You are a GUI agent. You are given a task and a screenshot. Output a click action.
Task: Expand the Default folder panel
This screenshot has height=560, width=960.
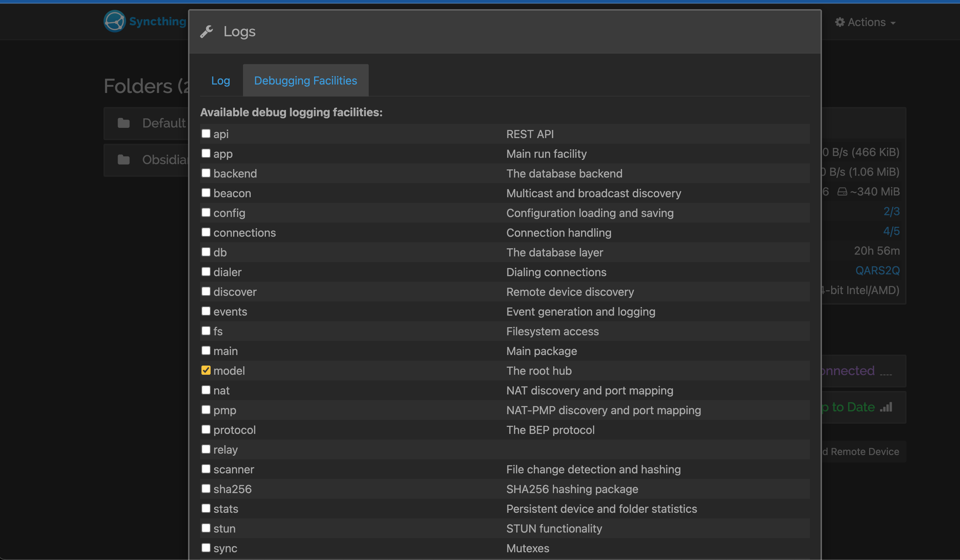[x=164, y=123]
